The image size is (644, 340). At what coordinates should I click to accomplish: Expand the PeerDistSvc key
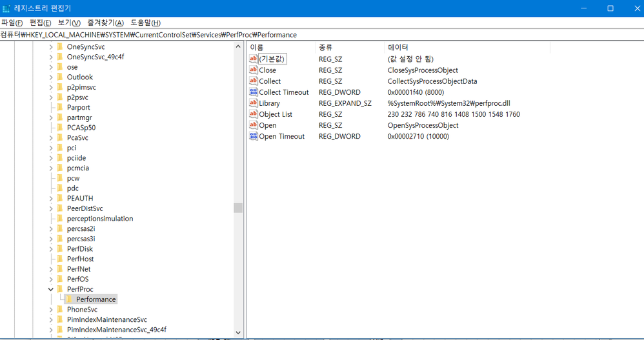point(51,208)
